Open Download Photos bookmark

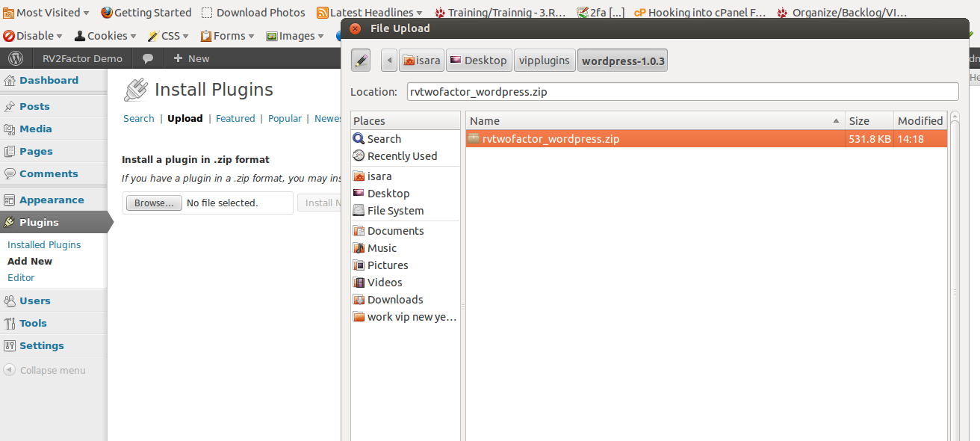click(253, 12)
